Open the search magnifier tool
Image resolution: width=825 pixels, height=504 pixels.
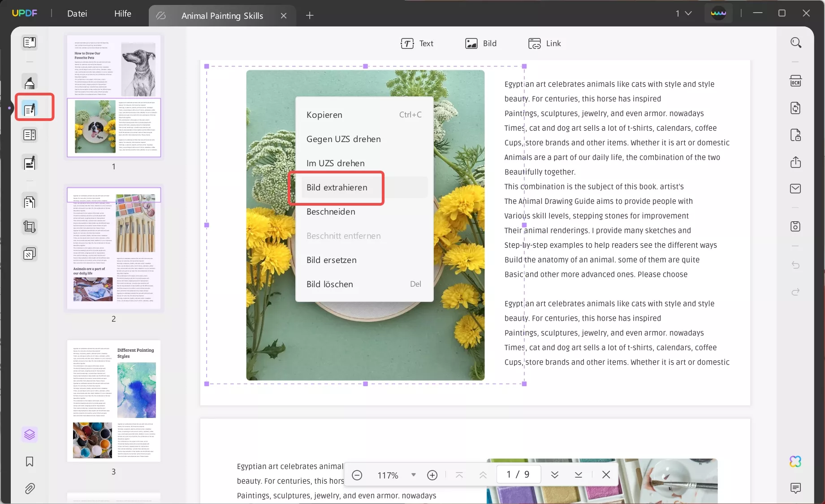pos(795,43)
